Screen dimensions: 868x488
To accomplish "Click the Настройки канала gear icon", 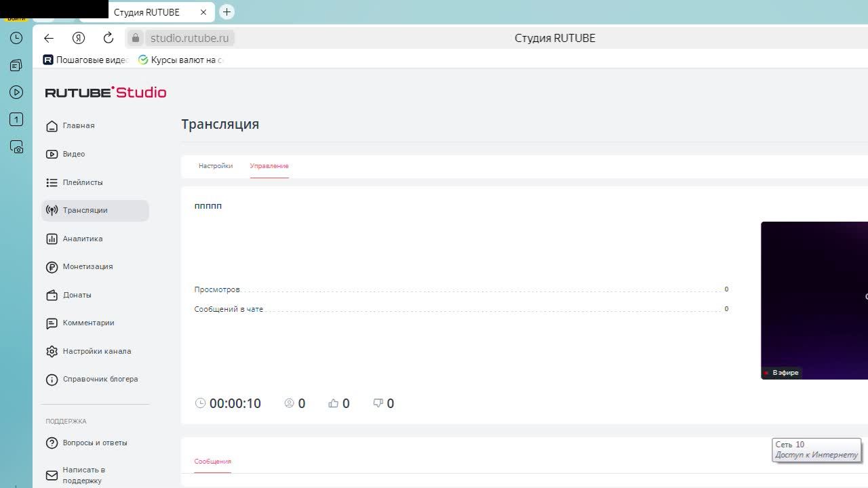I will [x=52, y=351].
